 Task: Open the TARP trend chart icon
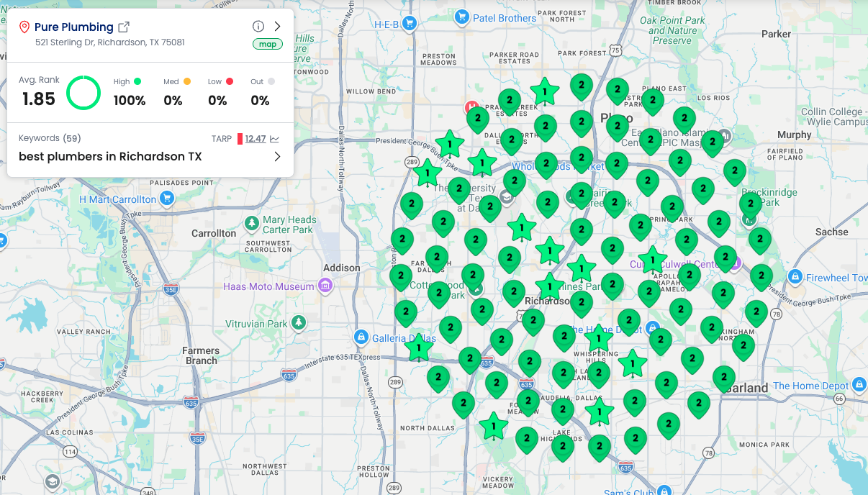click(275, 139)
